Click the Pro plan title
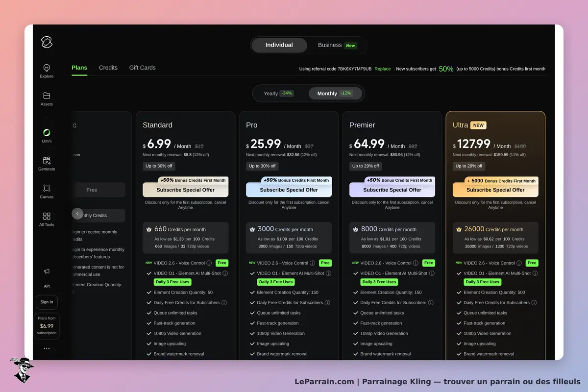588x392 pixels. 252,125
